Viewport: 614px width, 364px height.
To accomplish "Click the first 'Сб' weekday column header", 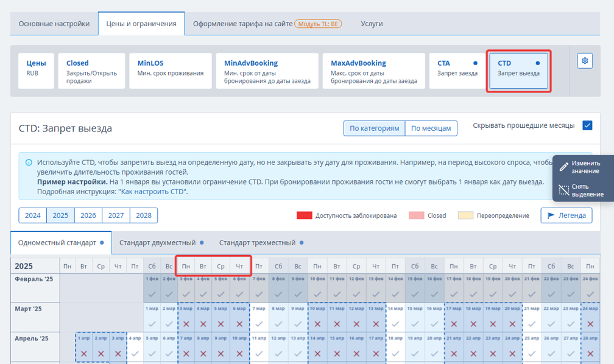I will [152, 266].
